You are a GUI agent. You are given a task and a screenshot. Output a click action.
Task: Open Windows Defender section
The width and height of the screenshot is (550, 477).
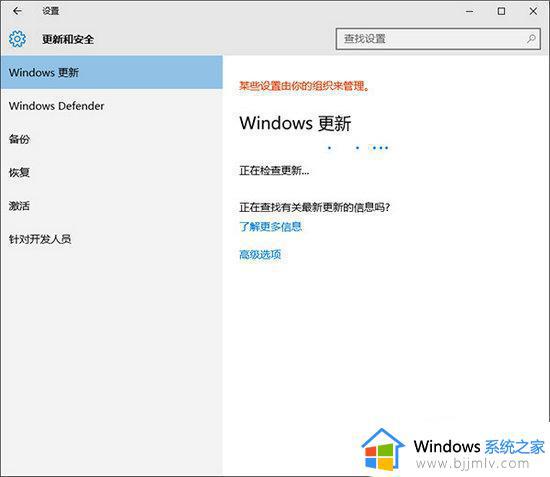coord(112,106)
